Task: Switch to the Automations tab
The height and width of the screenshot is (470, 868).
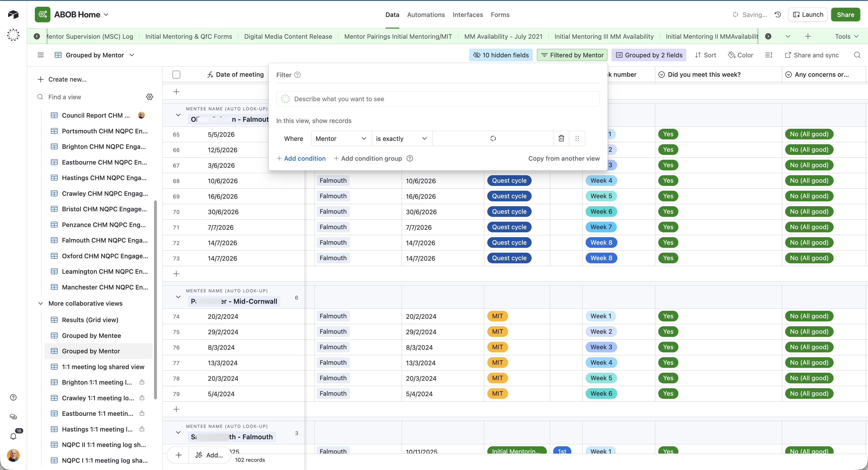Action: 426,15
